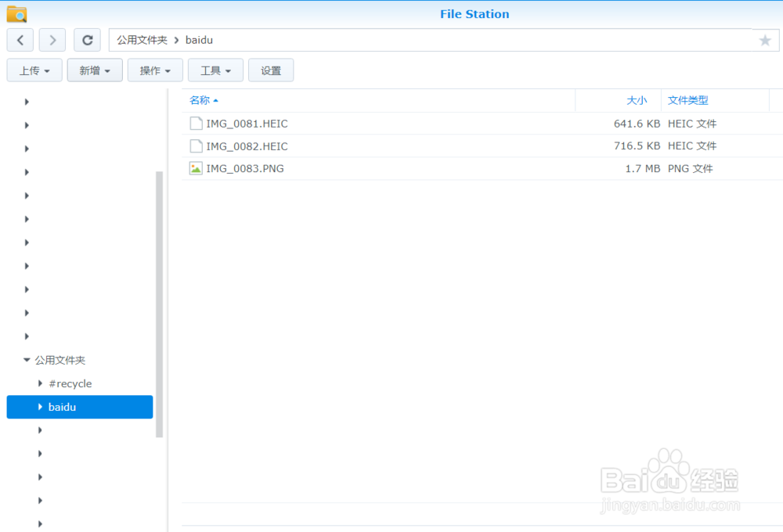The image size is (783, 532).
Task: Select #recycle in the folder tree
Action: 70,384
